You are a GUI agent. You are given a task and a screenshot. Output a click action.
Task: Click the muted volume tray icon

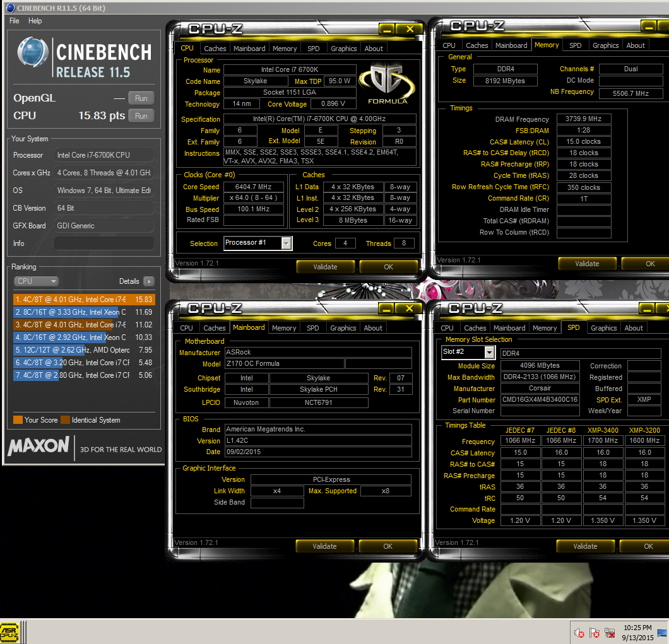(579, 633)
